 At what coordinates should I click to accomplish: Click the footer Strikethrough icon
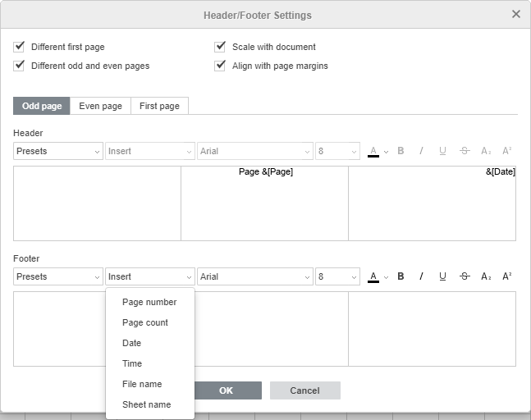(465, 276)
